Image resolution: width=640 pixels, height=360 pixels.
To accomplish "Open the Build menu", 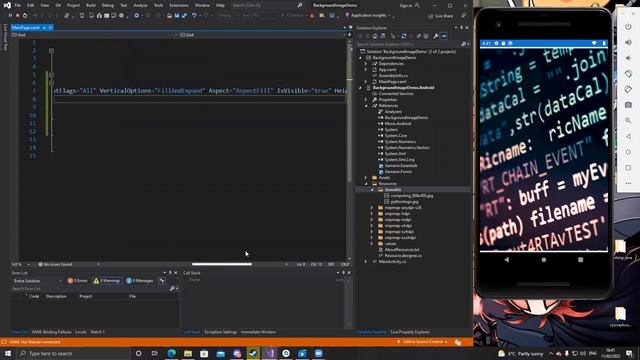I will pyautogui.click(x=91, y=5).
